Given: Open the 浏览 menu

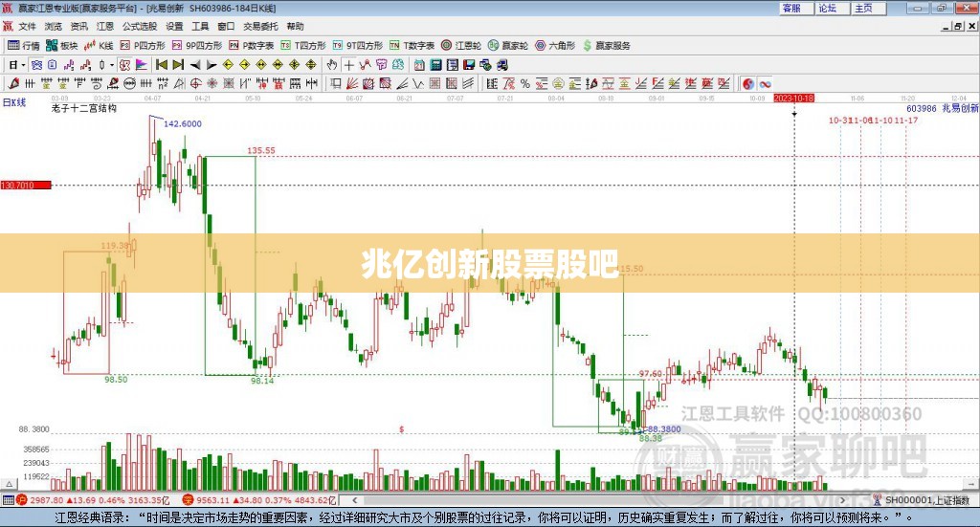Looking at the screenshot, I should pos(54,26).
